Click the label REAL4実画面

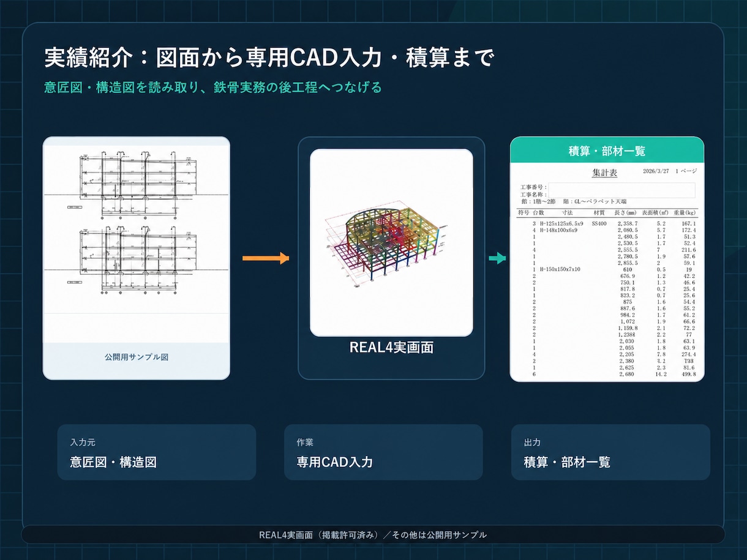391,348
